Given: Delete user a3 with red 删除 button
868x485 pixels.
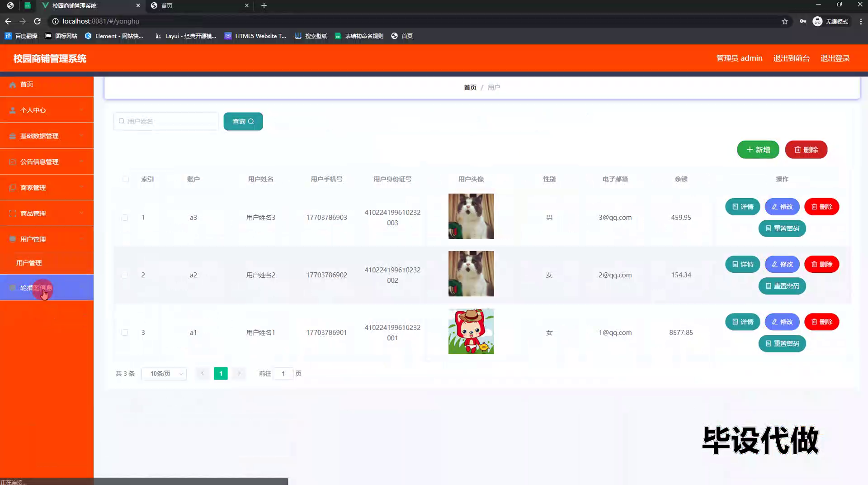Looking at the screenshot, I should coord(821,207).
